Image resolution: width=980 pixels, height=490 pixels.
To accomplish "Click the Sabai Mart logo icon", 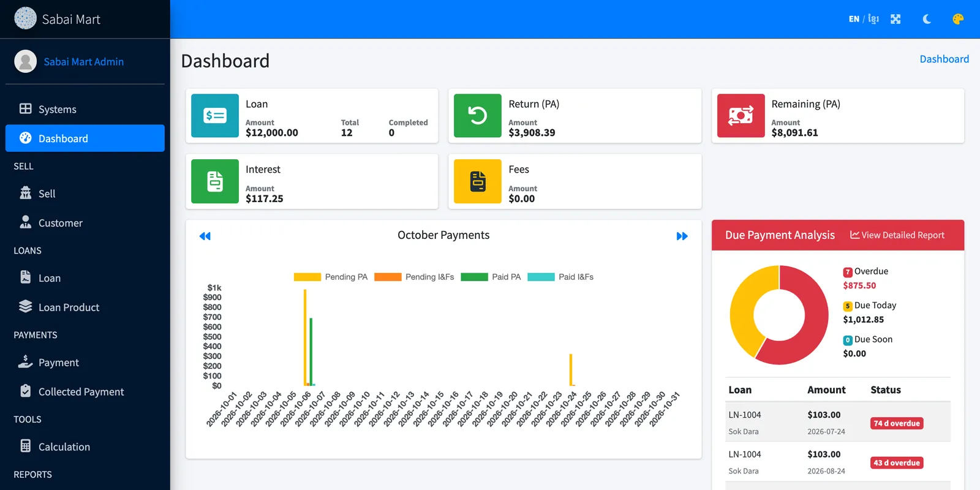I will pyautogui.click(x=25, y=18).
